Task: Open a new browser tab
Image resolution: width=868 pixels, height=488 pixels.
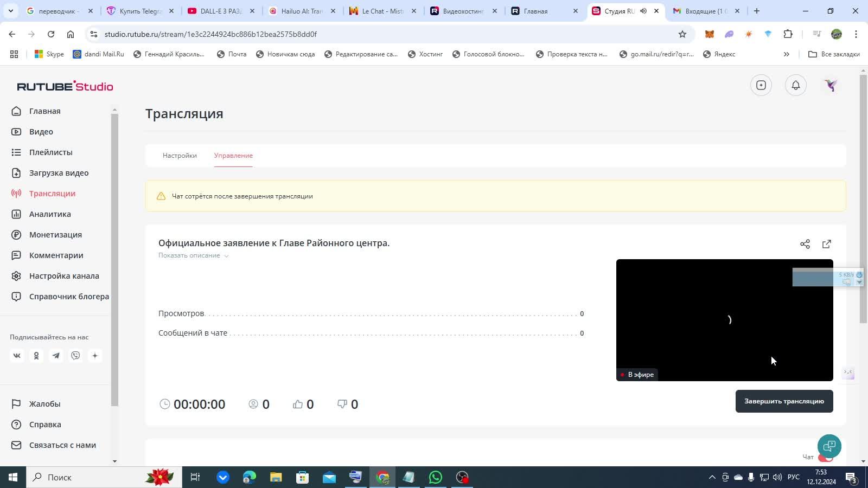Action: coord(757,11)
